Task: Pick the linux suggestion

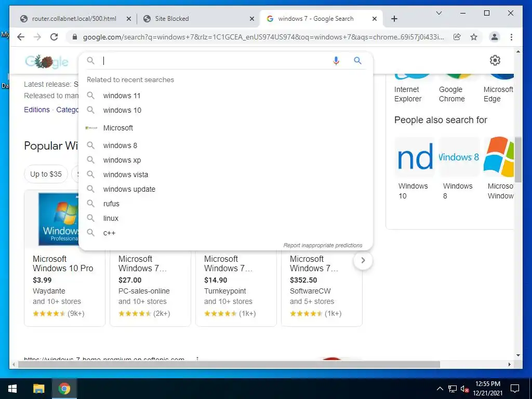Action: [225, 219]
